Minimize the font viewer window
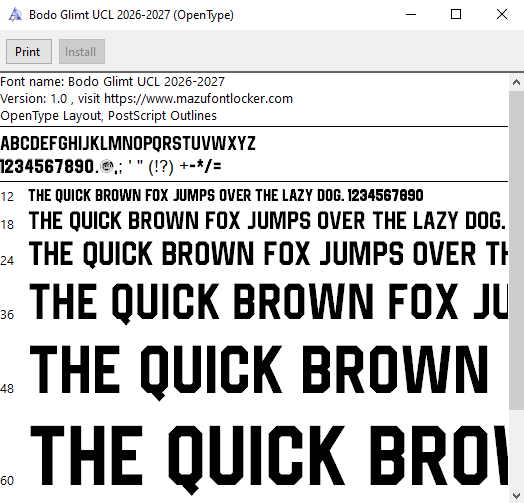Viewport: 524px width, 503px height. [x=411, y=14]
